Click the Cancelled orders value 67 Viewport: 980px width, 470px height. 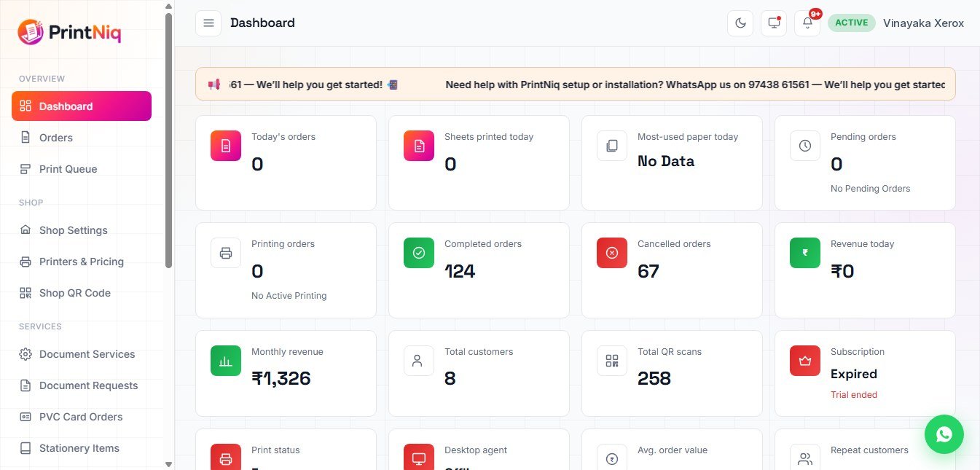[648, 271]
